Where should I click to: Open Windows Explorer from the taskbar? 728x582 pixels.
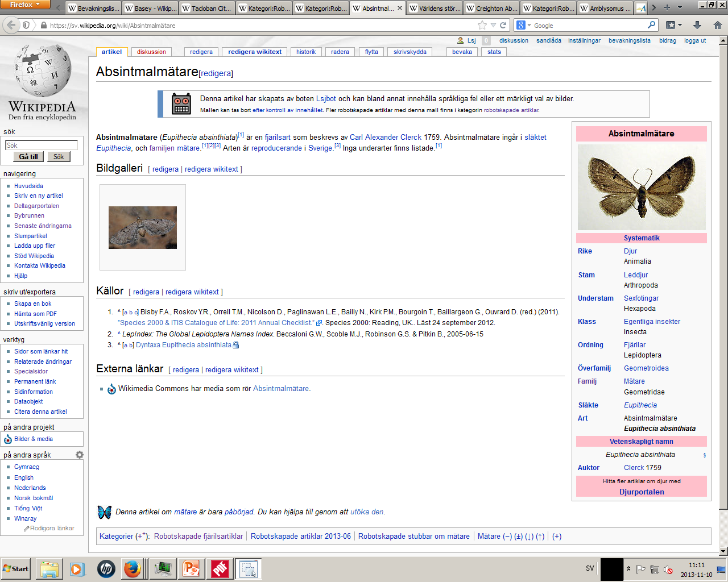click(49, 568)
